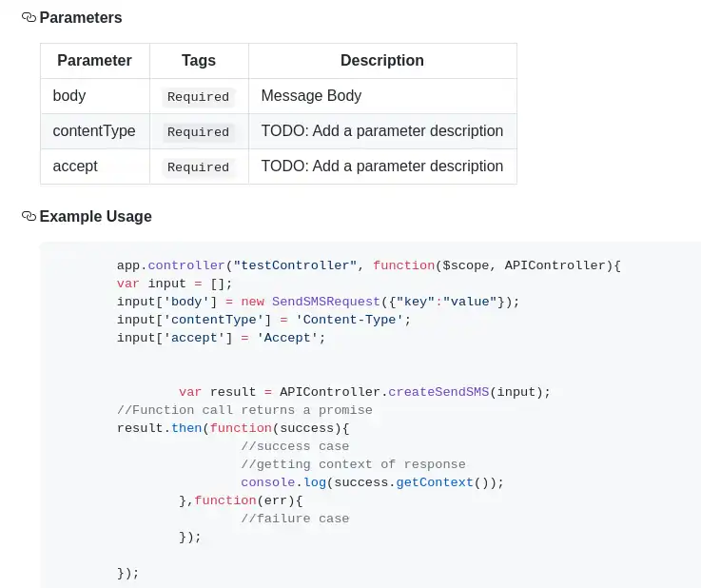Click the Required tag for contentType
Image resolution: width=701 pixels, height=588 pixels.
(x=198, y=131)
